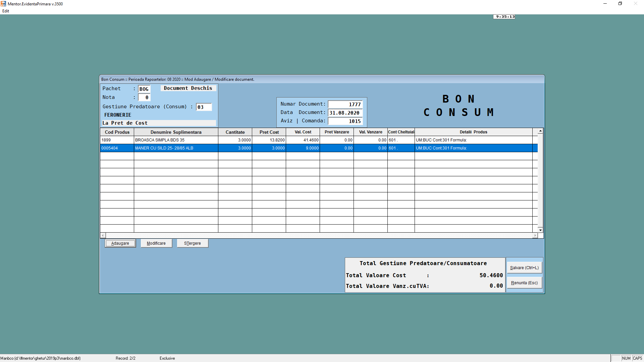Click the horizontal scroll left arrow
The width and height of the screenshot is (644, 362).
103,236
